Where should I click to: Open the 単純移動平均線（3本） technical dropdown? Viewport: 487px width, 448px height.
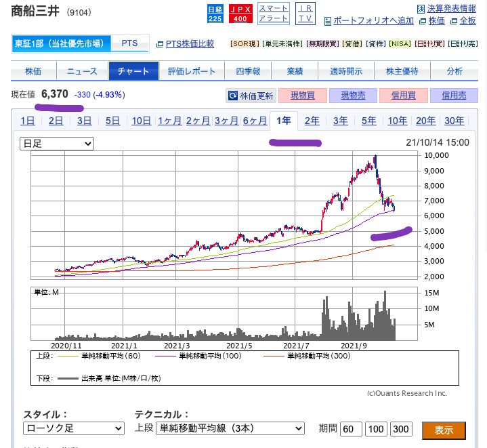pyautogui.click(x=230, y=428)
